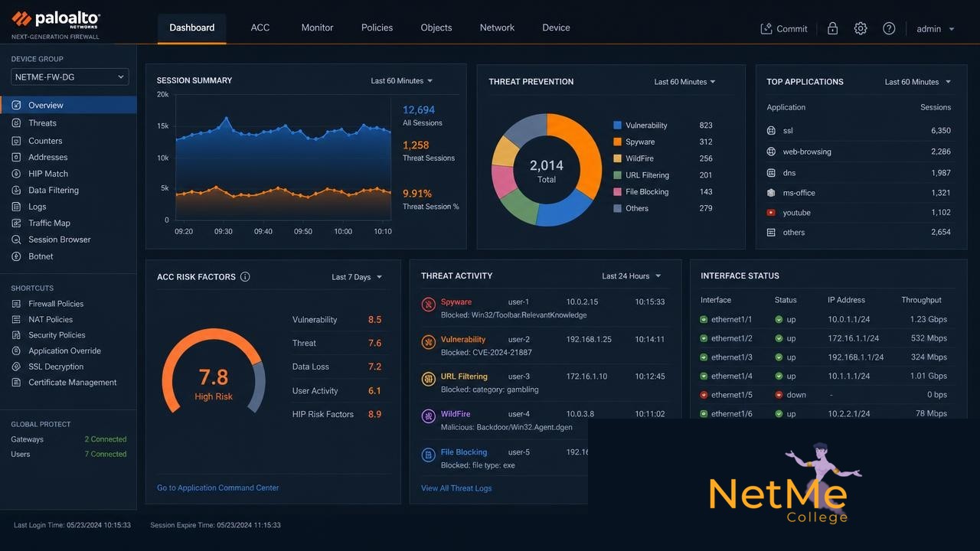Click the ethernet1/1 interface name
Image resolution: width=980 pixels, height=551 pixels.
pyautogui.click(x=732, y=319)
